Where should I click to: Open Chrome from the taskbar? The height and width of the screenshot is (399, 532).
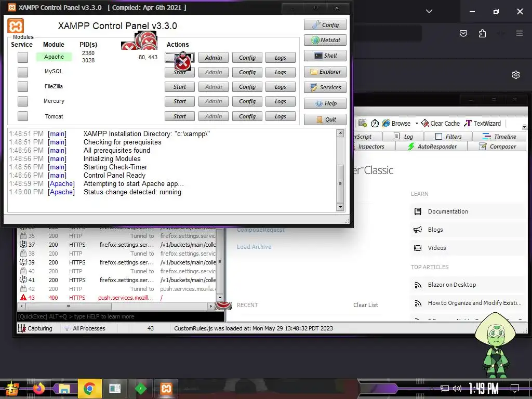89,388
